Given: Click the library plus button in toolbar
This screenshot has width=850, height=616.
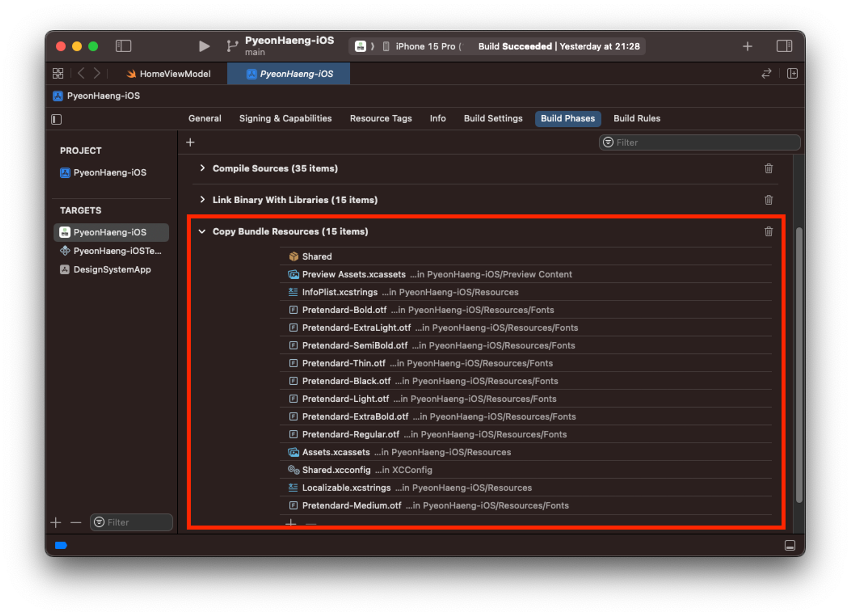Looking at the screenshot, I should [x=748, y=46].
